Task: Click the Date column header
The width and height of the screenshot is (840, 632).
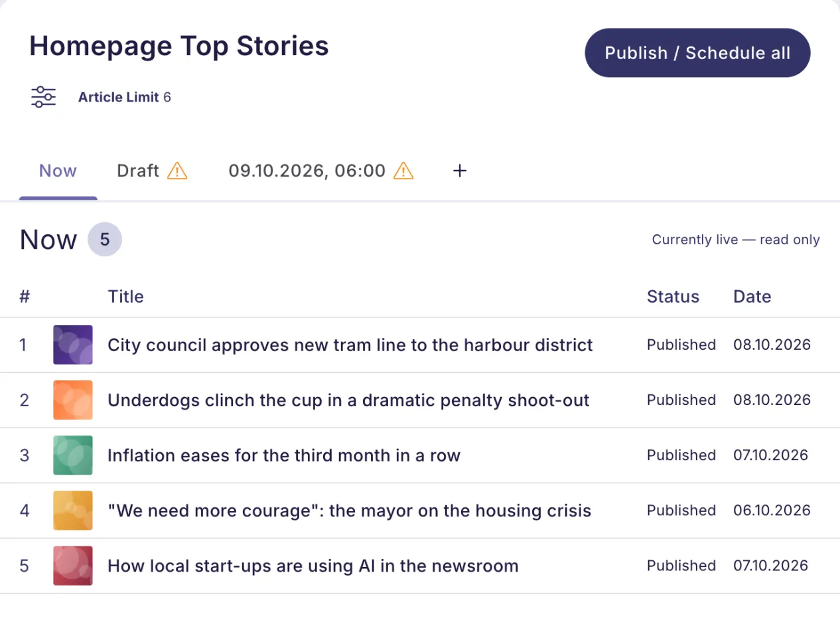Action: click(752, 296)
